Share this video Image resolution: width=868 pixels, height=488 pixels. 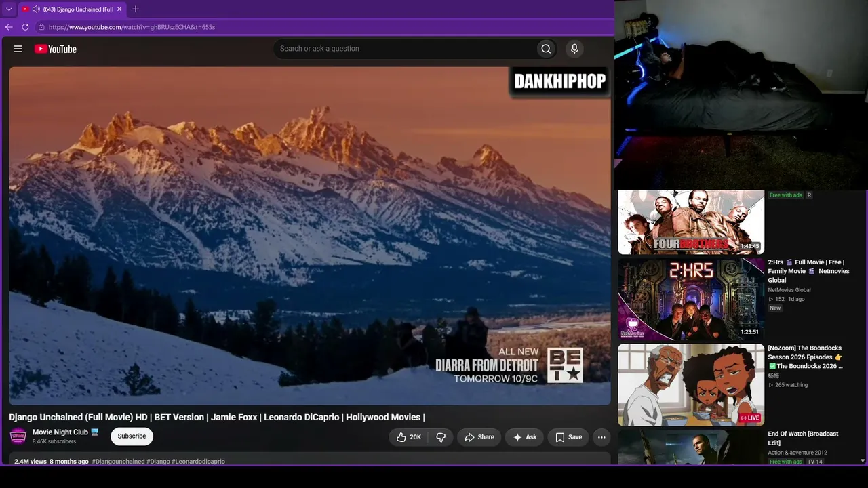point(479,437)
